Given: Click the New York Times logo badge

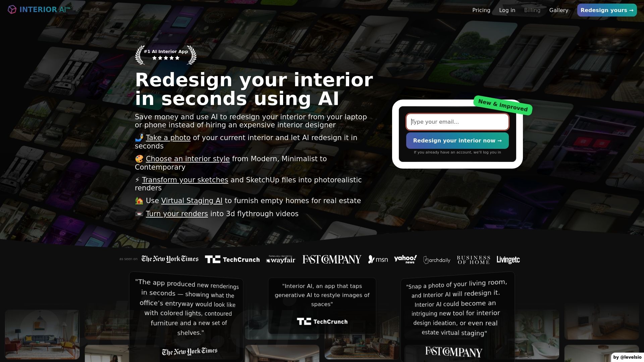Looking at the screenshot, I should [x=169, y=259].
